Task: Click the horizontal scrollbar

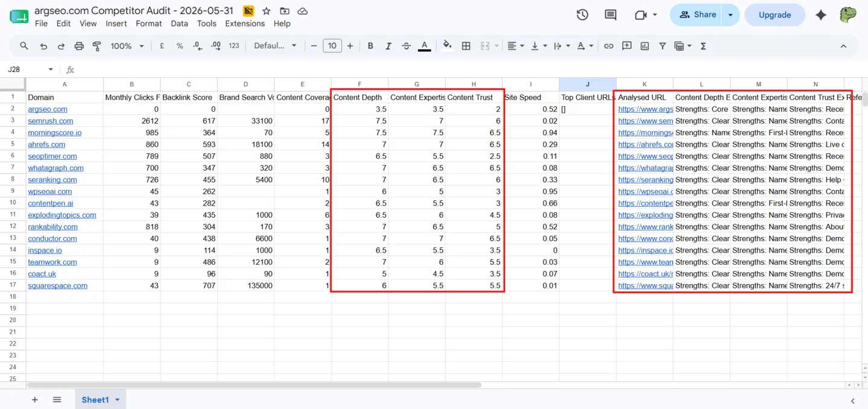Action: click(254, 385)
